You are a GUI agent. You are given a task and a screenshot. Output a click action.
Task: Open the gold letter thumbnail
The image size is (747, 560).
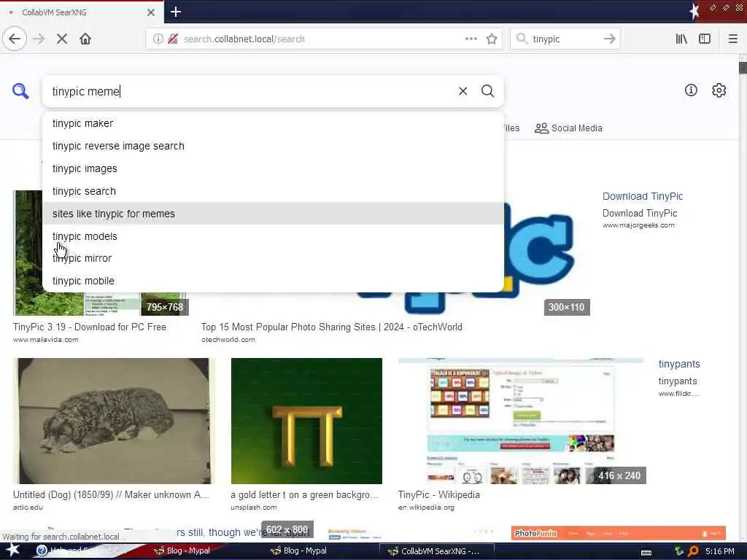click(x=306, y=421)
